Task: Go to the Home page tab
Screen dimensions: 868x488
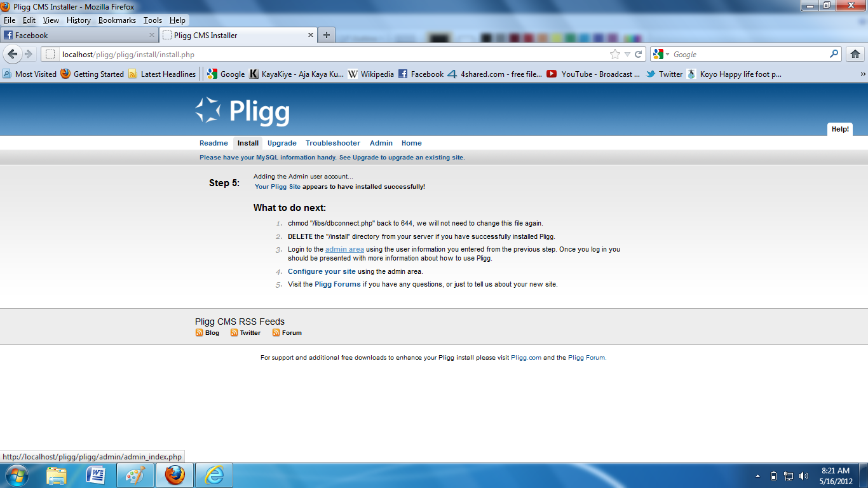Action: click(412, 143)
